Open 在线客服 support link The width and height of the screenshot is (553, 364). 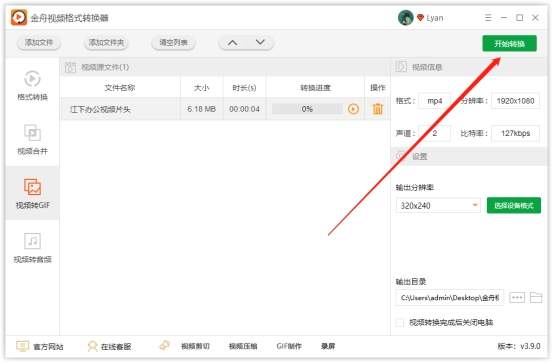[x=116, y=347]
